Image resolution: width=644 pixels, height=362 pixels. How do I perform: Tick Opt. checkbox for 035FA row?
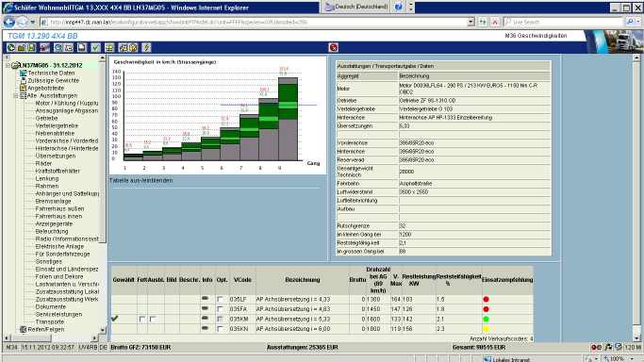[x=220, y=309]
